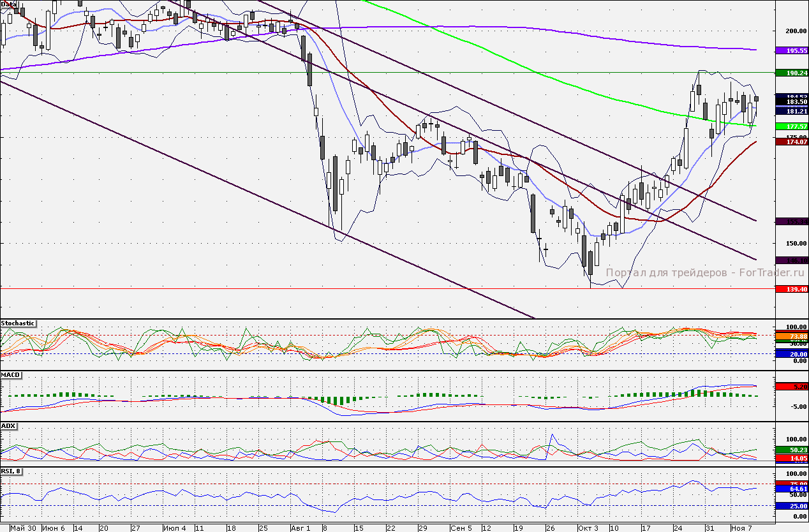Click the Stochastic panel title

pos(18,323)
